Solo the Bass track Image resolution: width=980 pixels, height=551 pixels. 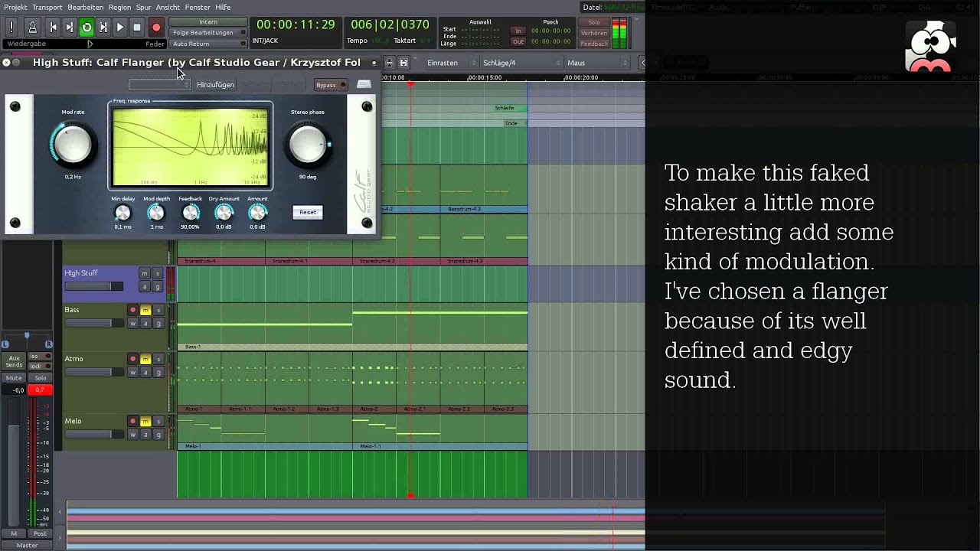point(158,310)
